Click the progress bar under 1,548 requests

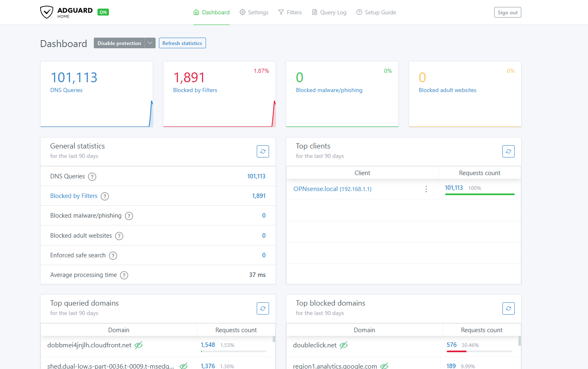[234, 351]
